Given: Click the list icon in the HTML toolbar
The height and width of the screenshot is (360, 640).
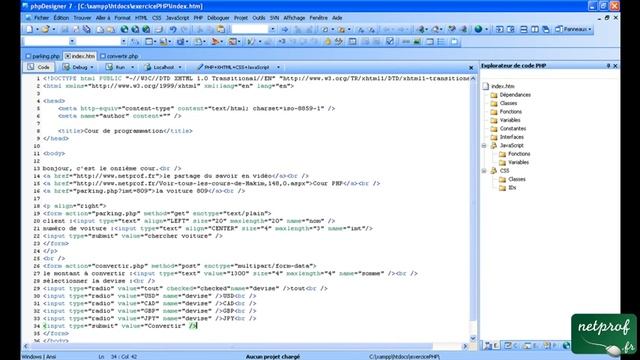Looking at the screenshot, I should pyautogui.click(x=441, y=42).
